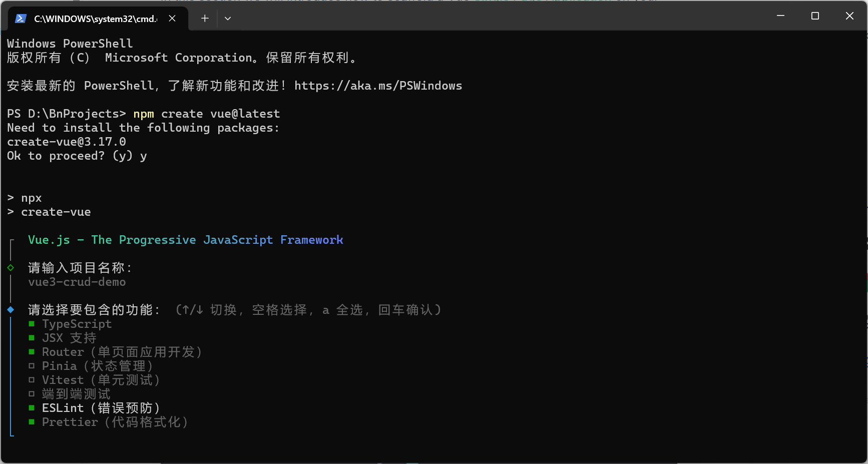868x464 pixels.
Task: Click the TypeScript option text
Action: pos(77,324)
